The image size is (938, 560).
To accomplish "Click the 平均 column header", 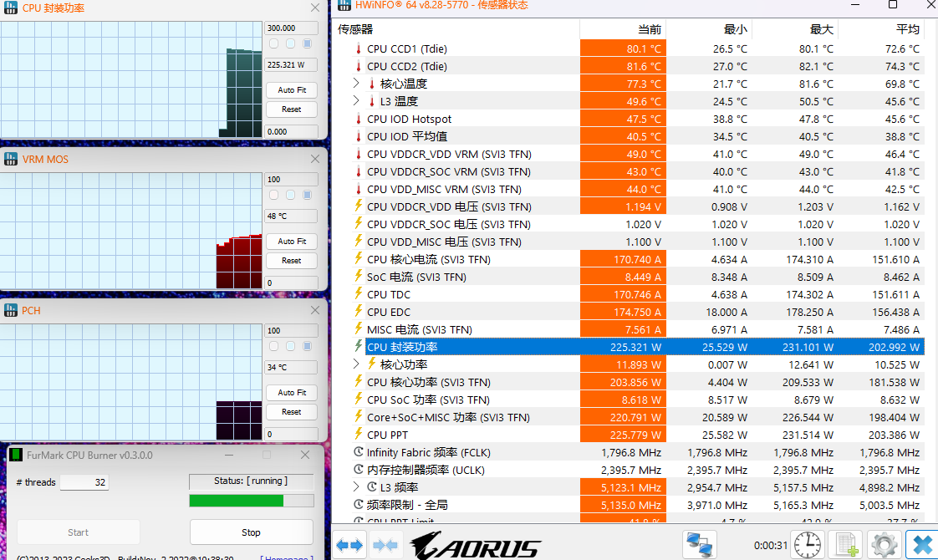I will [907, 29].
